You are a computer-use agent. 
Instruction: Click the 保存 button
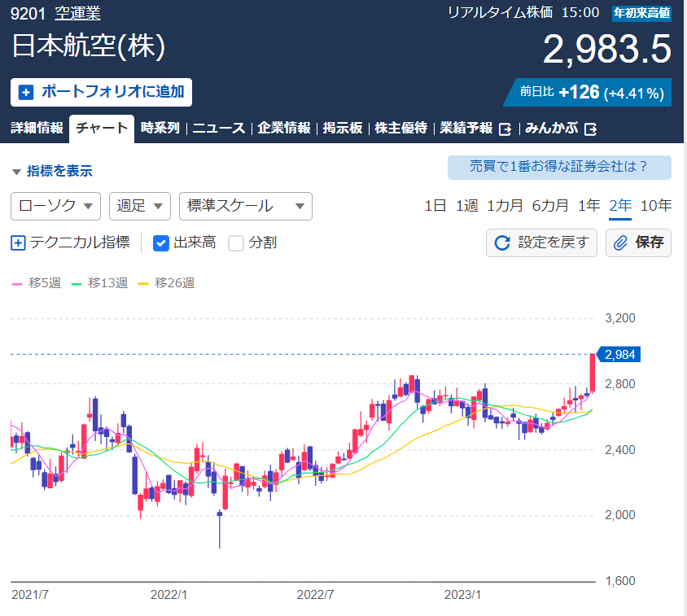pyautogui.click(x=638, y=242)
